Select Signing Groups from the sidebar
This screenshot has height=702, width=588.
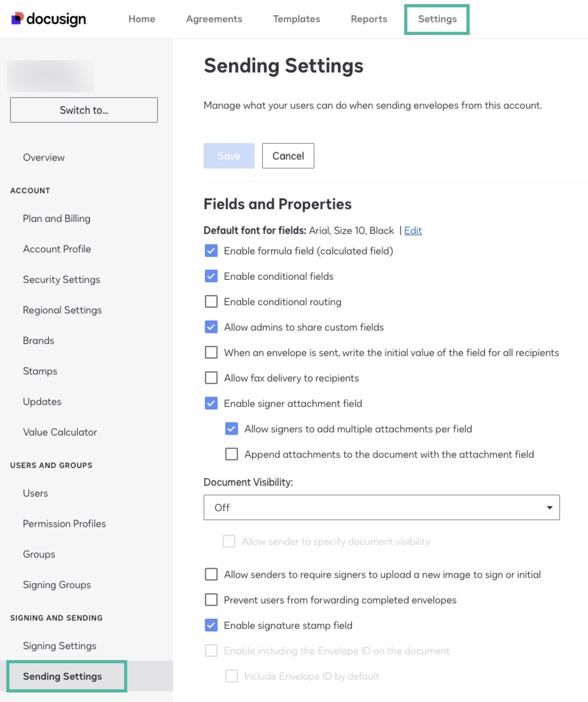57,585
